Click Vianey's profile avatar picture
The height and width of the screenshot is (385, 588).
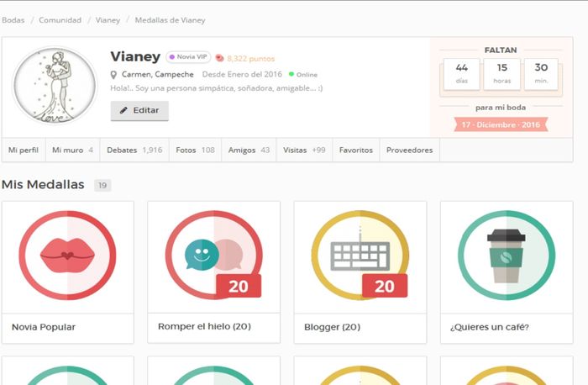pyautogui.click(x=51, y=86)
